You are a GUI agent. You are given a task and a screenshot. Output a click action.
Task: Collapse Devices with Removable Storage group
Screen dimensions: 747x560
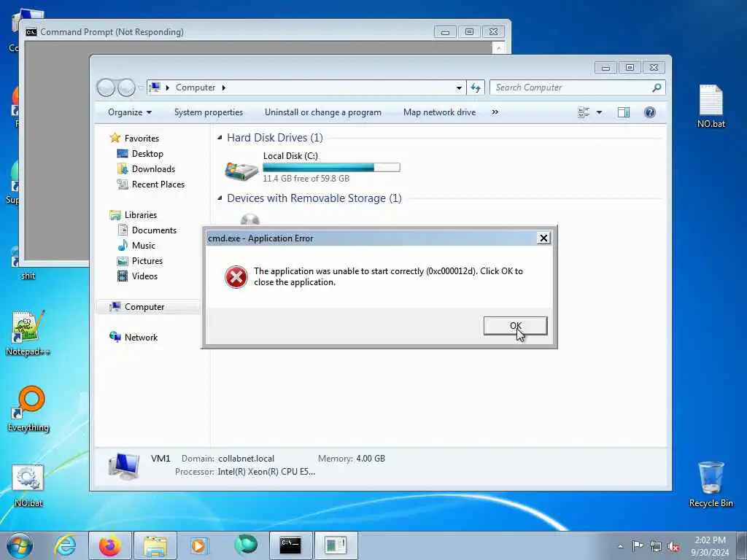[x=220, y=198]
